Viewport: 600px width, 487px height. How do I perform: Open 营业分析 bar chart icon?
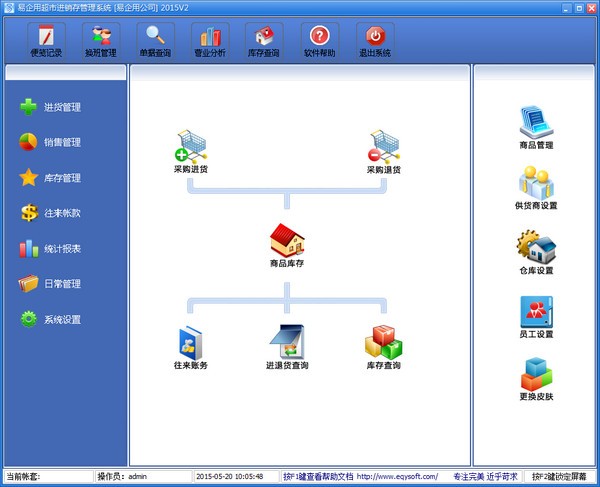(x=210, y=41)
